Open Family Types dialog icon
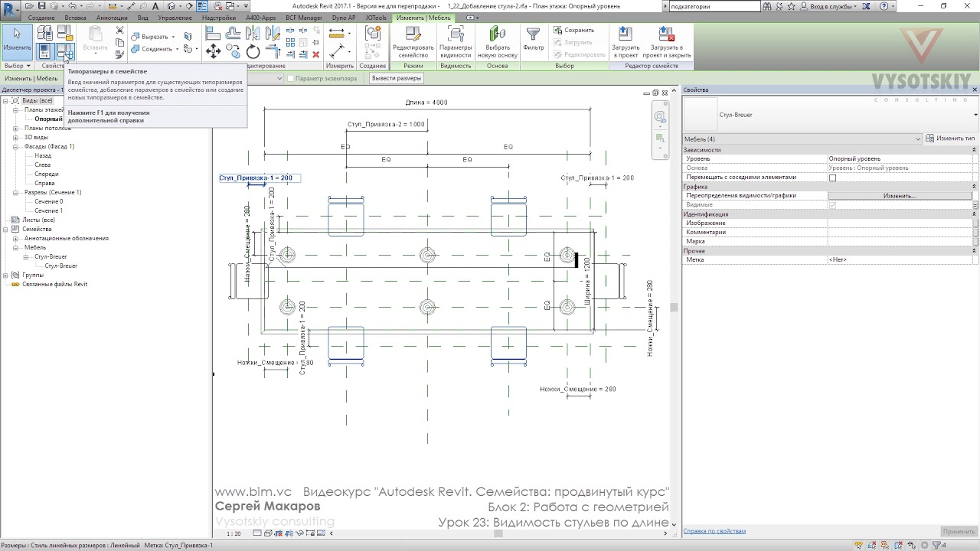The height and width of the screenshot is (551, 980). click(64, 51)
